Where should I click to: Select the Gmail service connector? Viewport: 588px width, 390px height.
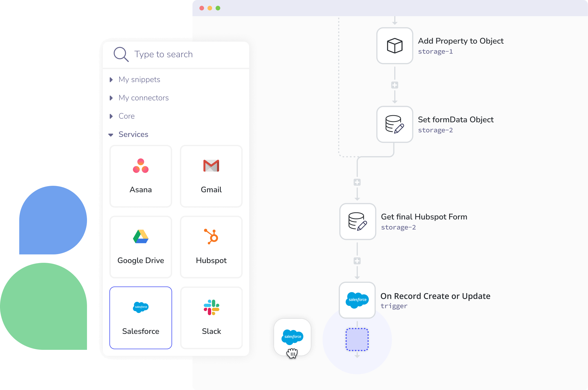click(x=211, y=176)
